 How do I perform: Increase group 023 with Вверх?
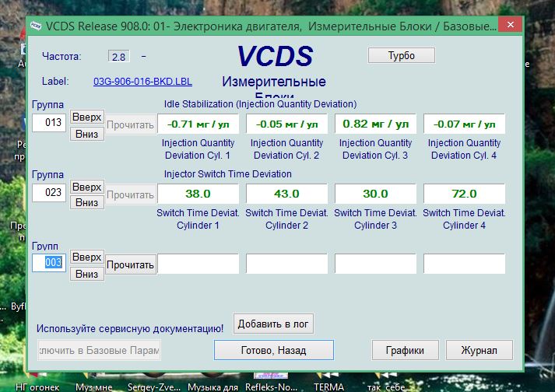pyautogui.click(x=86, y=187)
